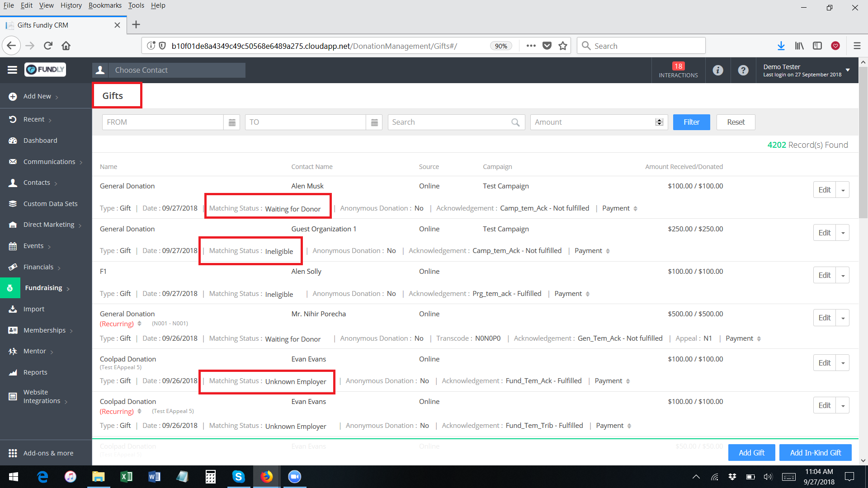Open the info icon in the top bar

718,70
